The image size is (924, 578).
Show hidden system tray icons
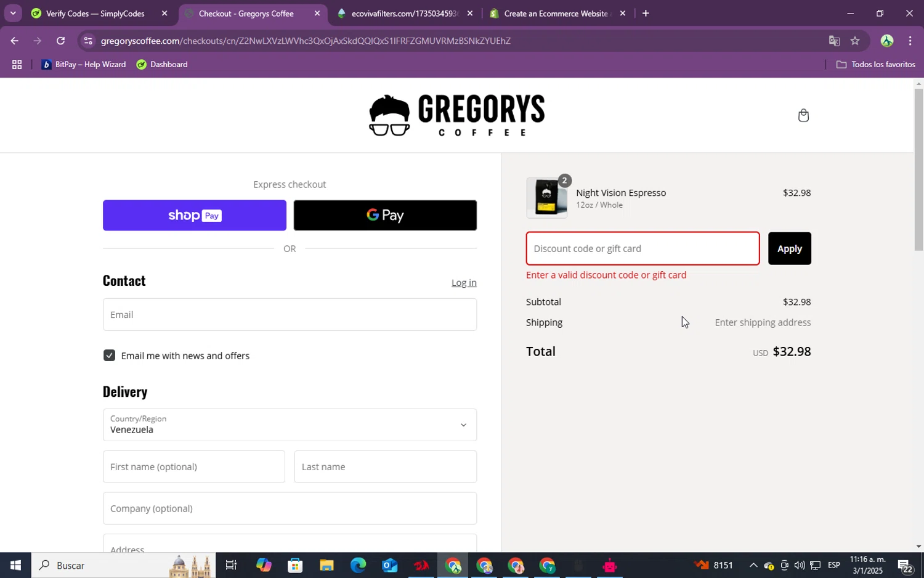point(753,565)
